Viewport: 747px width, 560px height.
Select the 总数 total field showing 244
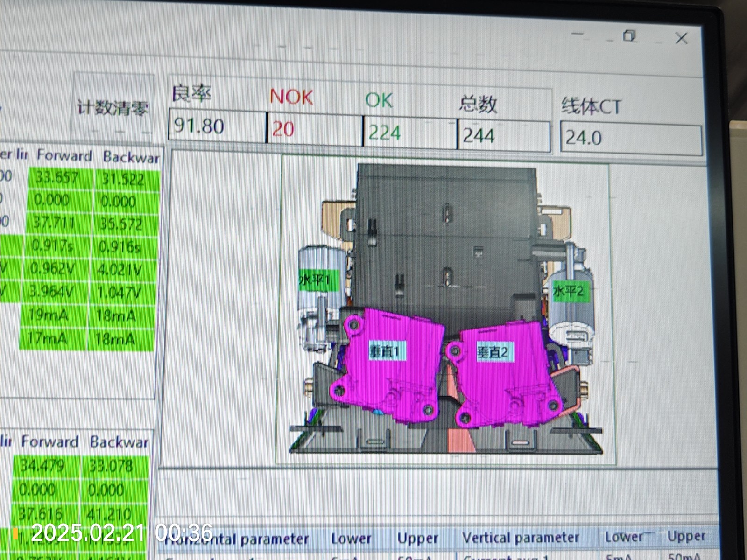[503, 136]
